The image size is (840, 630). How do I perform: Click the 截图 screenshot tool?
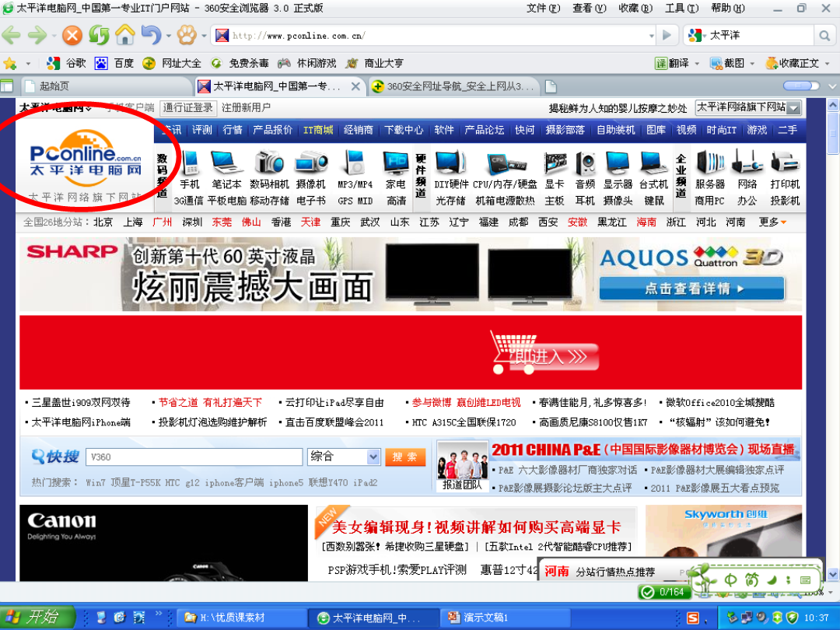click(x=727, y=63)
